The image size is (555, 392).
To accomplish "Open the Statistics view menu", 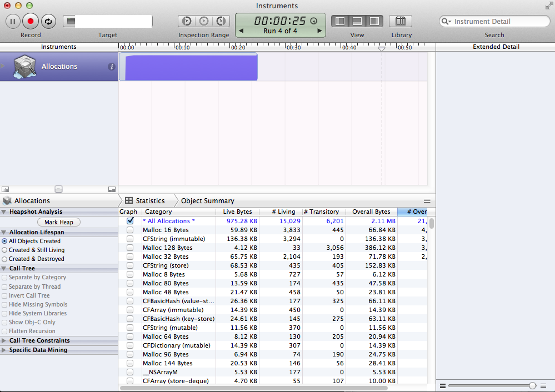I will (145, 201).
